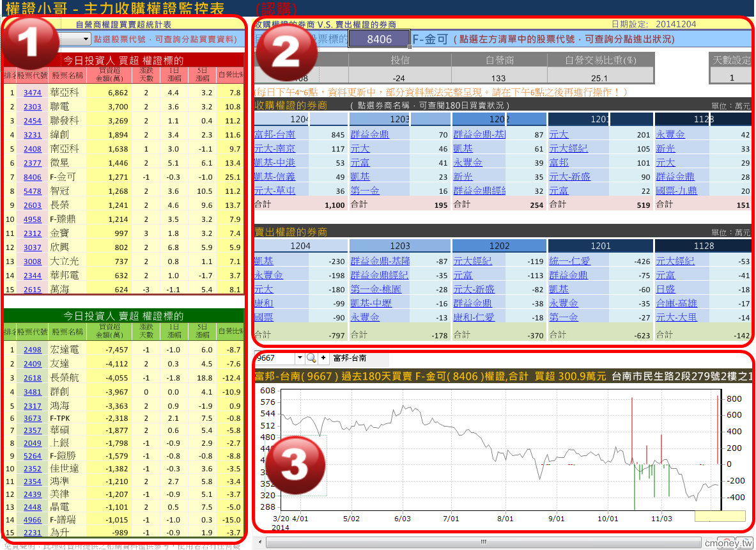Click the plus icon next to the magnifier
The height and width of the screenshot is (550, 756).
click(323, 358)
